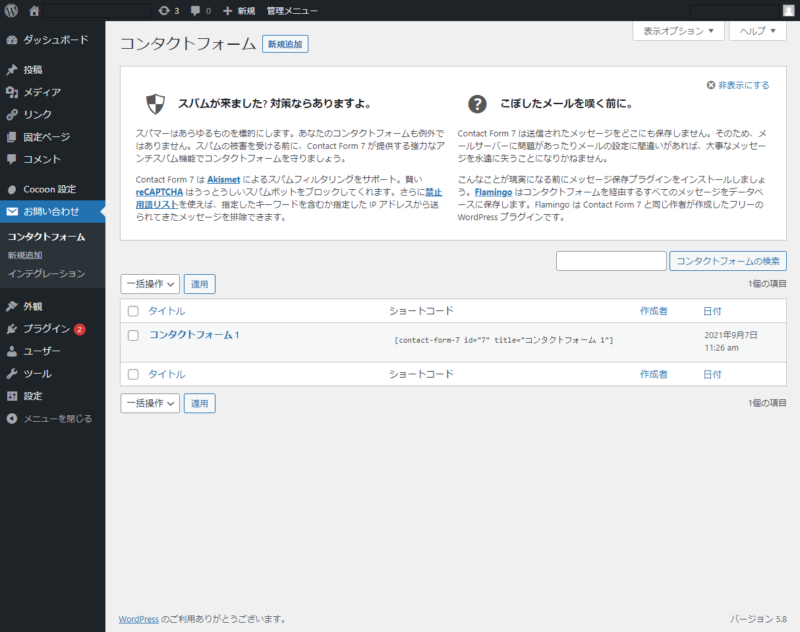Click the メディア icon in sidebar

pos(12,92)
